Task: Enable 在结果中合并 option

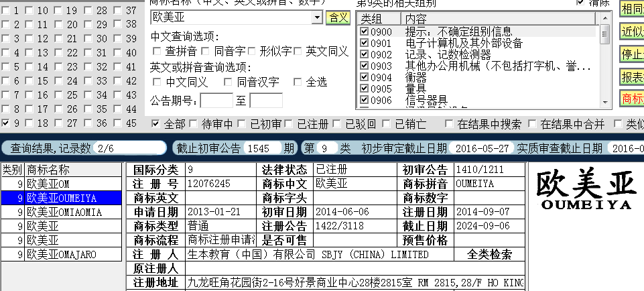Action: click(532, 124)
